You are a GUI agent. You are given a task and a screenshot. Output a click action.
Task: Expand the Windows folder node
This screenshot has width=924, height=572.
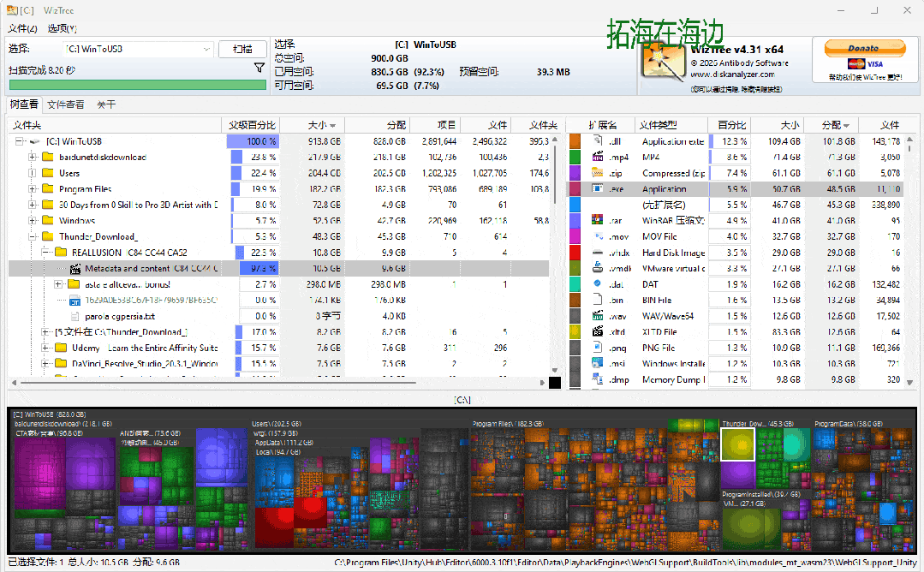click(x=33, y=220)
